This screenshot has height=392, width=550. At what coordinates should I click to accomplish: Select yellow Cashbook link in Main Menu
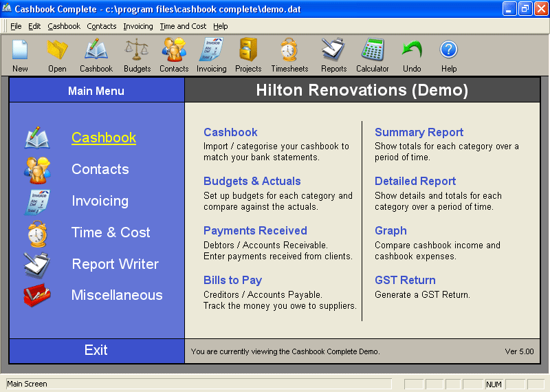tap(104, 138)
